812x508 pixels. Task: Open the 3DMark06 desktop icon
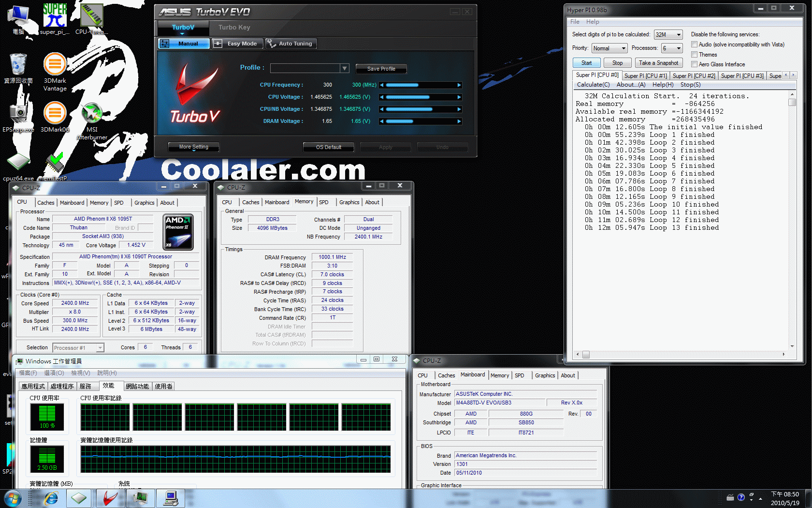coord(55,117)
